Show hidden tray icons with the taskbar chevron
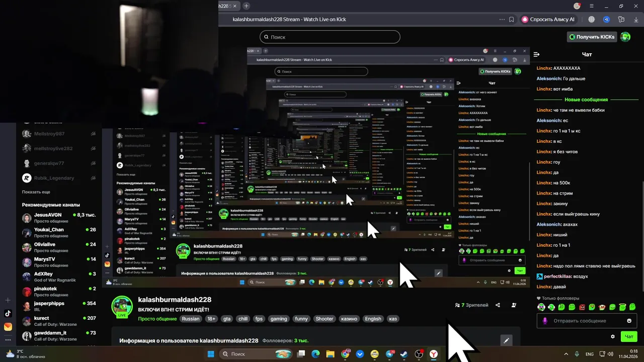Screen dimensions: 644x362 pos(566,354)
